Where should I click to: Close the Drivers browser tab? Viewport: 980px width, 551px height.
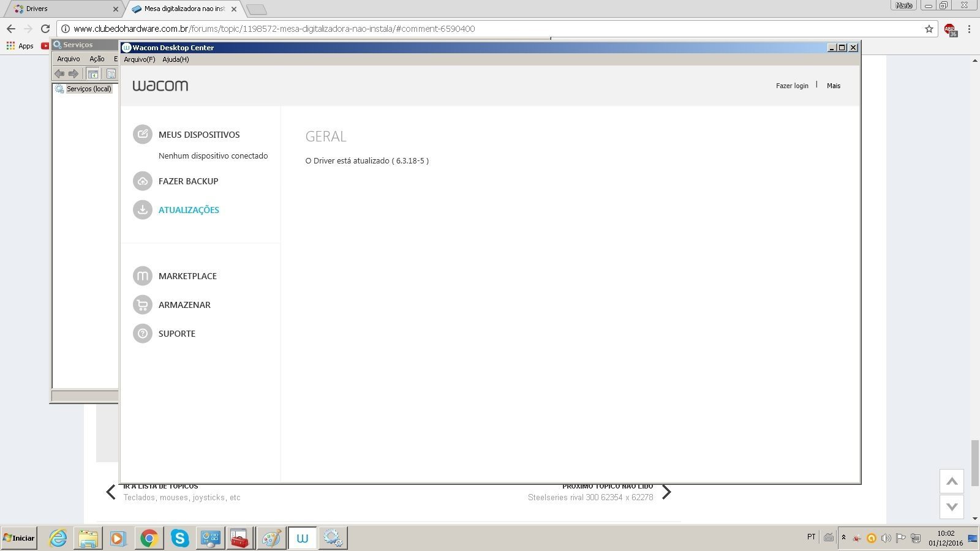point(116,9)
